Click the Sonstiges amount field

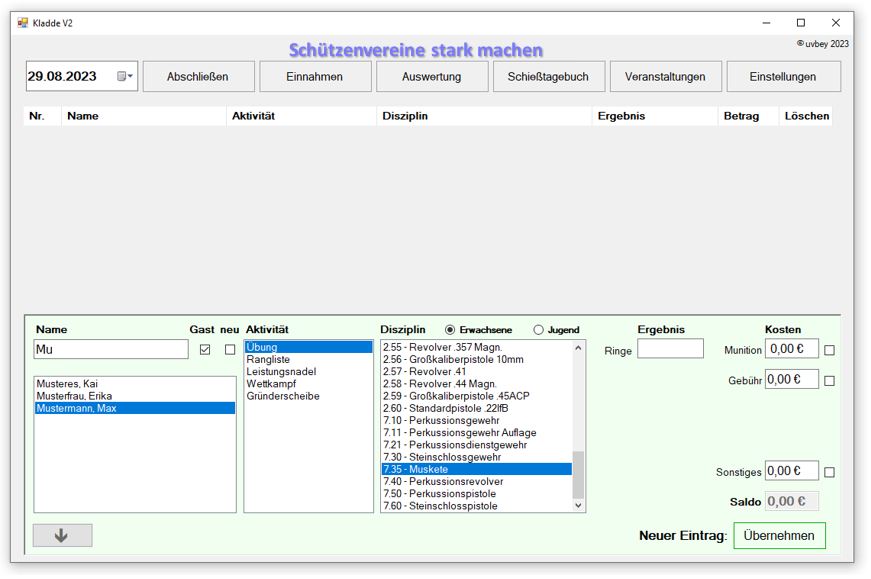click(x=792, y=471)
